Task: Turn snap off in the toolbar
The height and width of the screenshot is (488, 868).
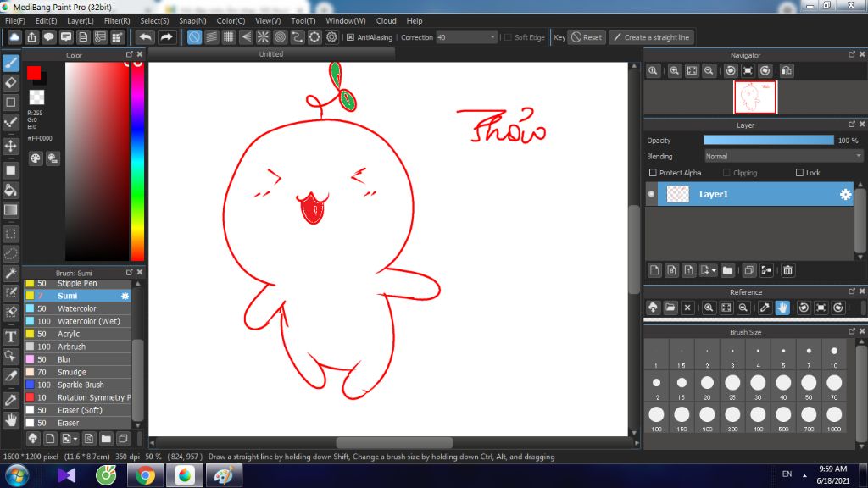Action: pyautogui.click(x=194, y=37)
